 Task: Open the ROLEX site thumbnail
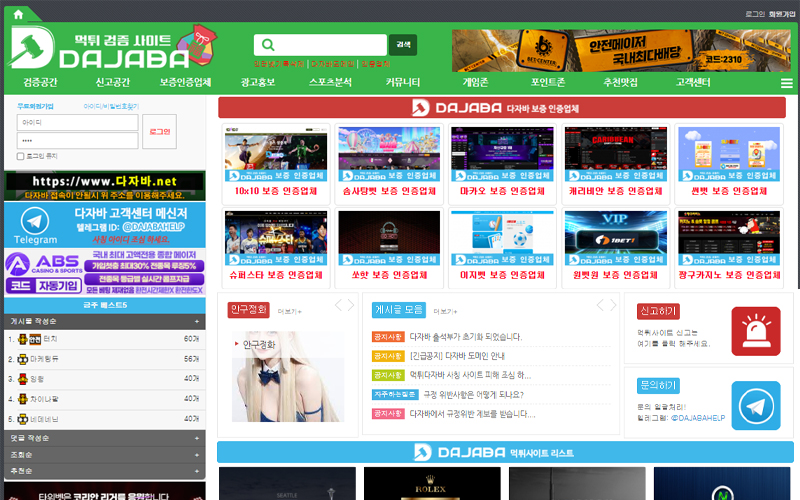click(x=432, y=483)
